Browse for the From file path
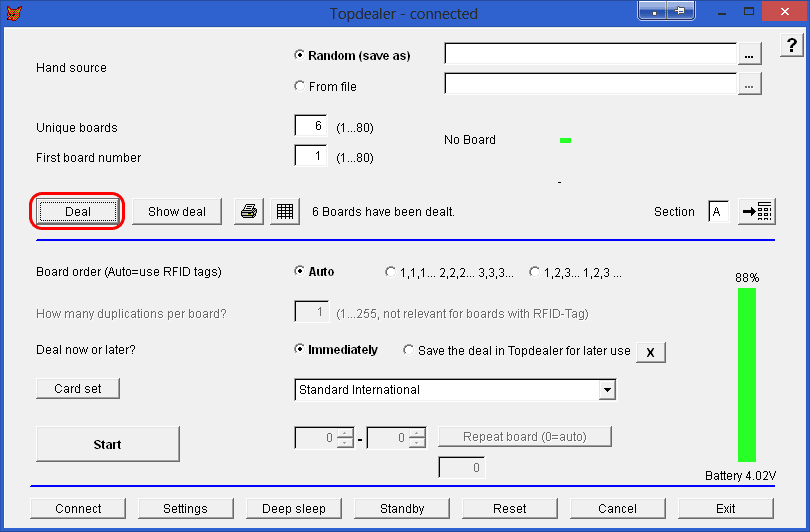Viewport: 810px width, 532px height. (x=749, y=84)
